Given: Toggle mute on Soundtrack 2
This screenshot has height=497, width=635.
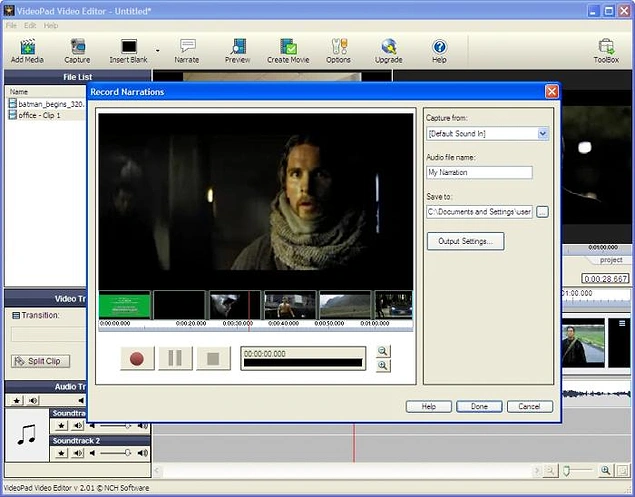Looking at the screenshot, I should [78, 453].
